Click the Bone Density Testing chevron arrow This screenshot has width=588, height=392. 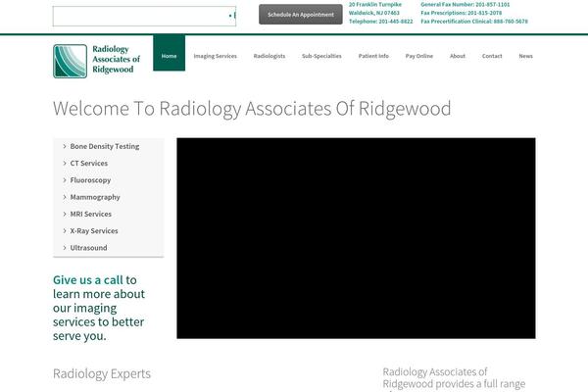65,146
